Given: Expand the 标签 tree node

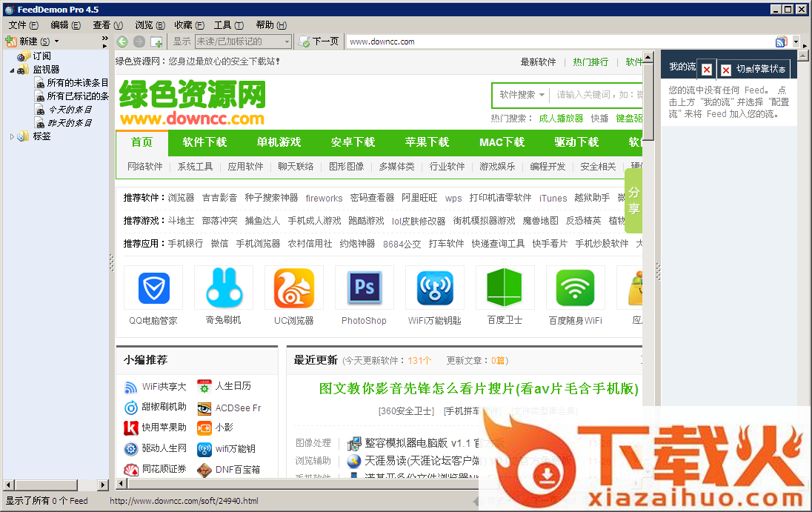Looking at the screenshot, I should [12, 136].
